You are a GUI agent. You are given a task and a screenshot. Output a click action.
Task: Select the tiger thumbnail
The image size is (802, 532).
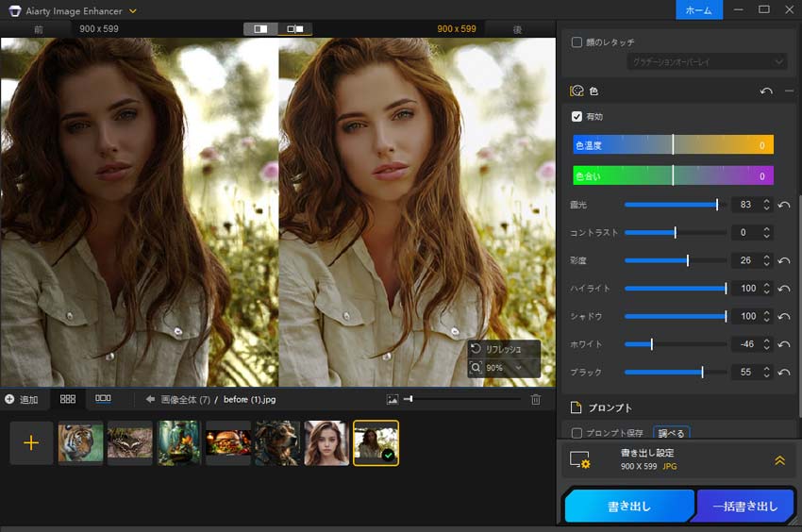coord(81,442)
